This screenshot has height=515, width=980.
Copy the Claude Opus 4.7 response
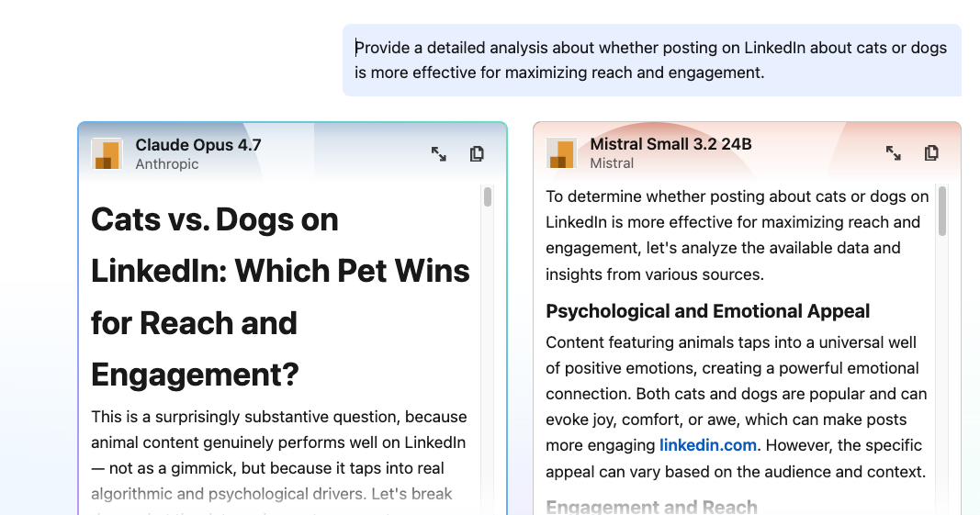[x=477, y=154]
